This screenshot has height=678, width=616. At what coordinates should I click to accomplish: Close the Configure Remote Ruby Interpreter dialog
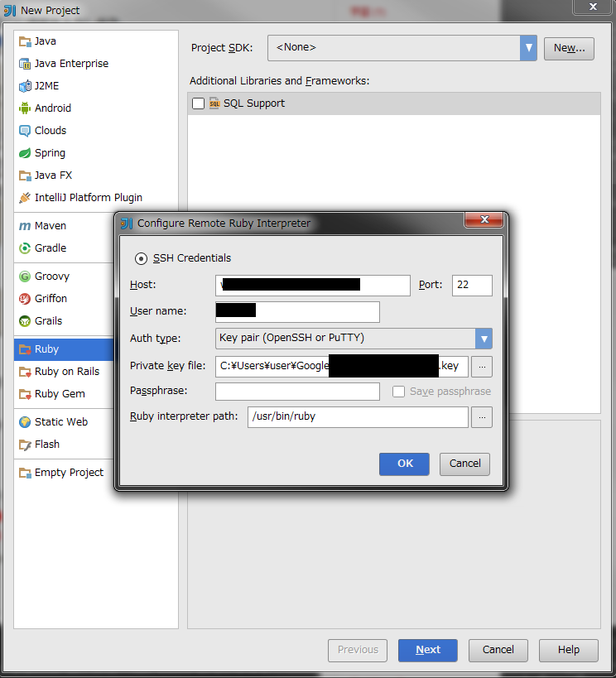[484, 219]
